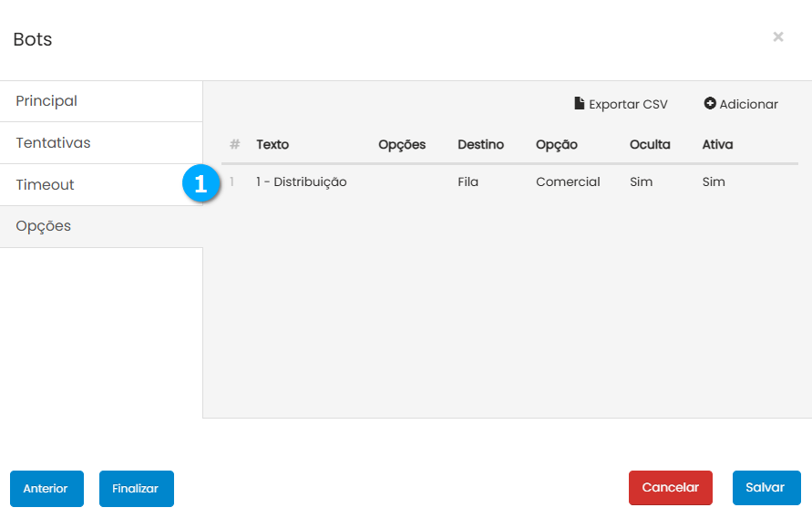Image resolution: width=812 pixels, height=518 pixels.
Task: Click the Destino column header
Action: pos(480,145)
